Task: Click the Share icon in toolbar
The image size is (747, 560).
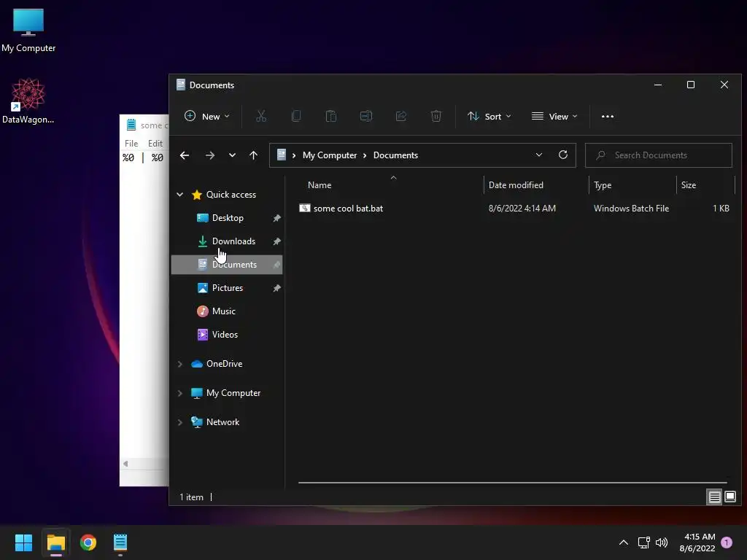Action: [401, 116]
